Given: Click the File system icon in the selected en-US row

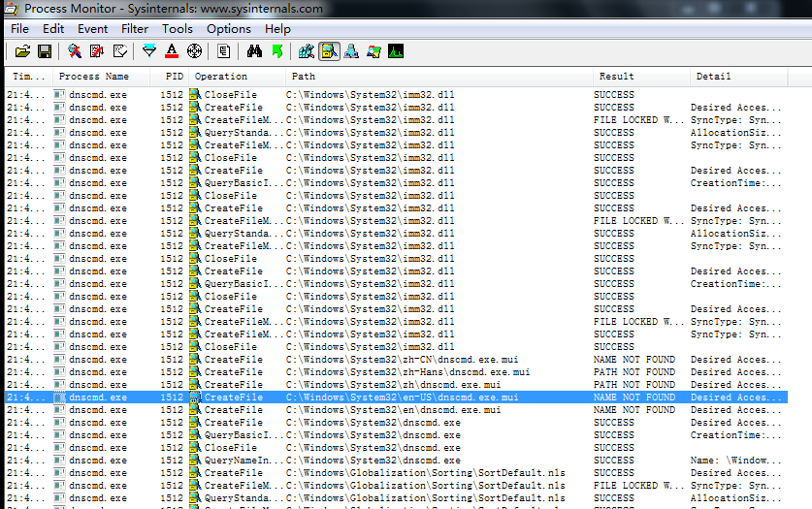Looking at the screenshot, I should point(195,398).
